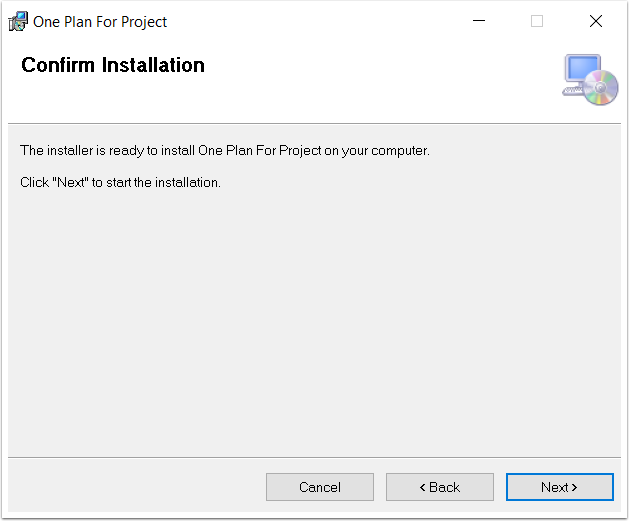Click the computer and CD banner graphic

[590, 79]
